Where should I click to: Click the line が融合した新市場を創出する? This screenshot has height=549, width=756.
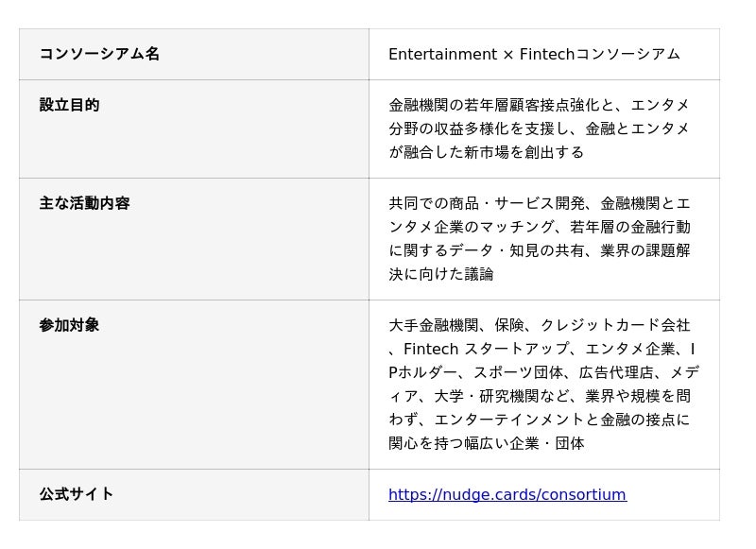[487, 152]
